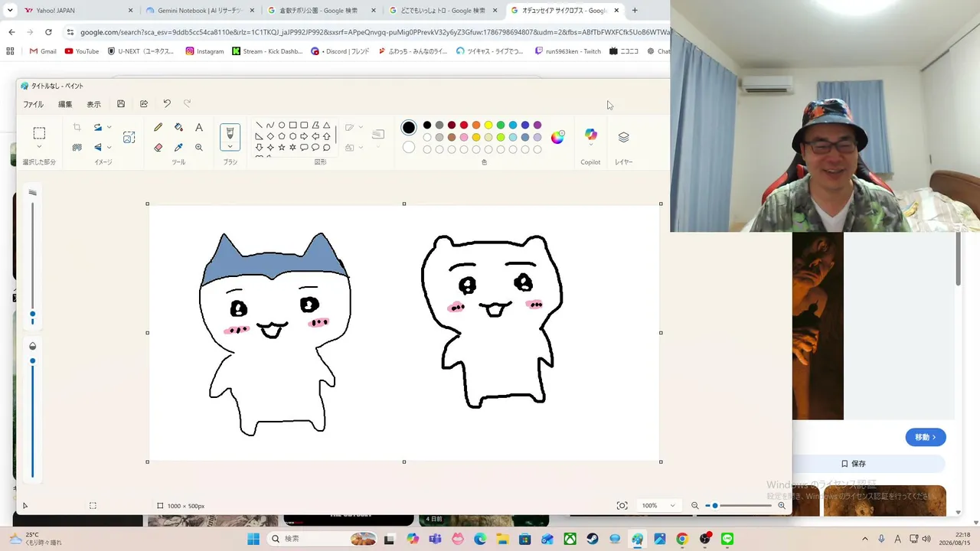Open the Windows Start menu
Screen dimensions: 980x551
[x=253, y=539]
